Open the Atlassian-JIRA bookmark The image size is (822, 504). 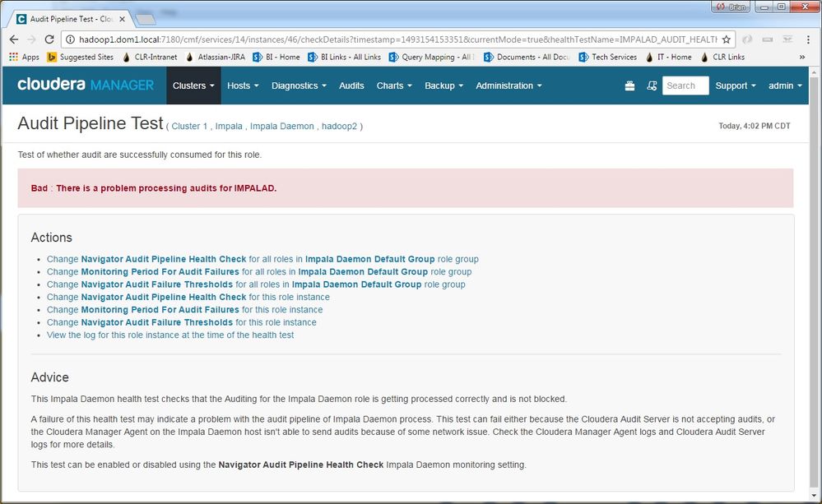click(215, 57)
